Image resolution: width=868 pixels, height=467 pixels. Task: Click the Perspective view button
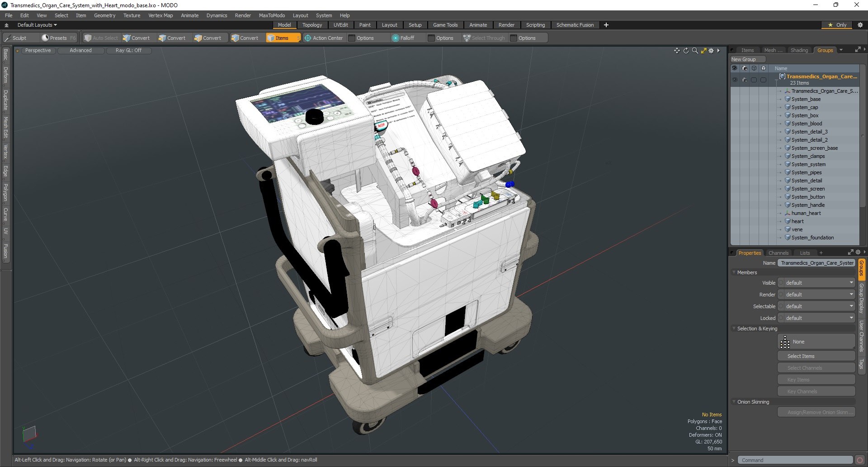[38, 51]
